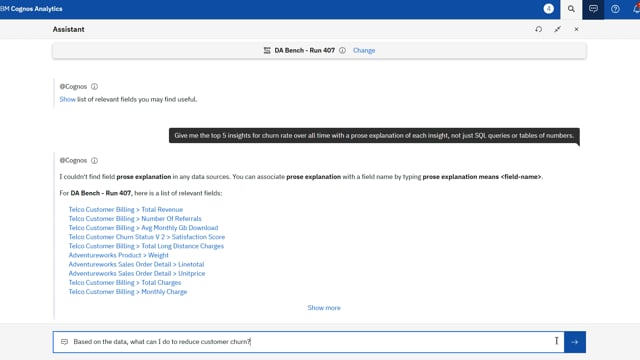The image size is (640, 360).
Task: Open Telco Customer Billing > Total Charges
Action: click(125, 282)
